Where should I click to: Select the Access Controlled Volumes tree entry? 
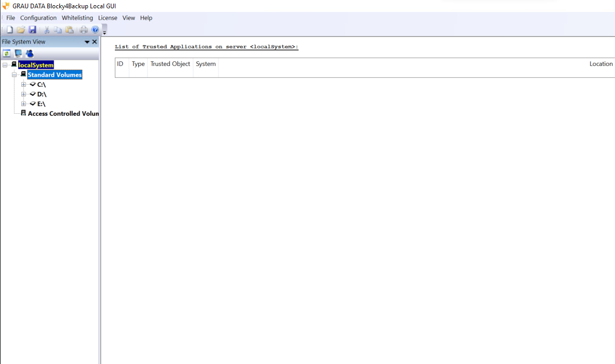(x=63, y=113)
